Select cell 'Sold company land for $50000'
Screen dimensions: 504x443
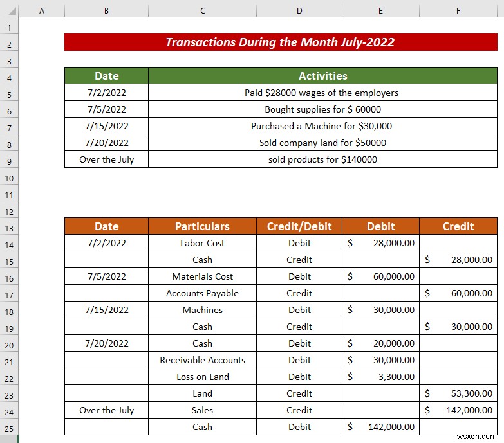click(x=322, y=143)
